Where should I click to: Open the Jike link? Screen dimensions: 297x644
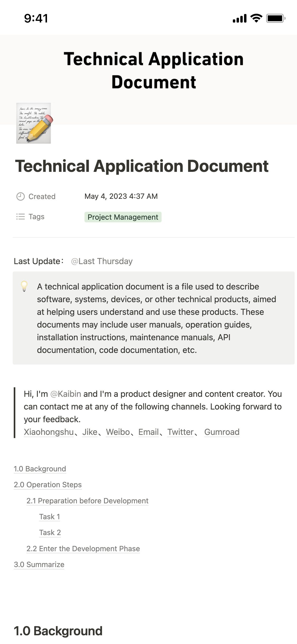(90, 432)
